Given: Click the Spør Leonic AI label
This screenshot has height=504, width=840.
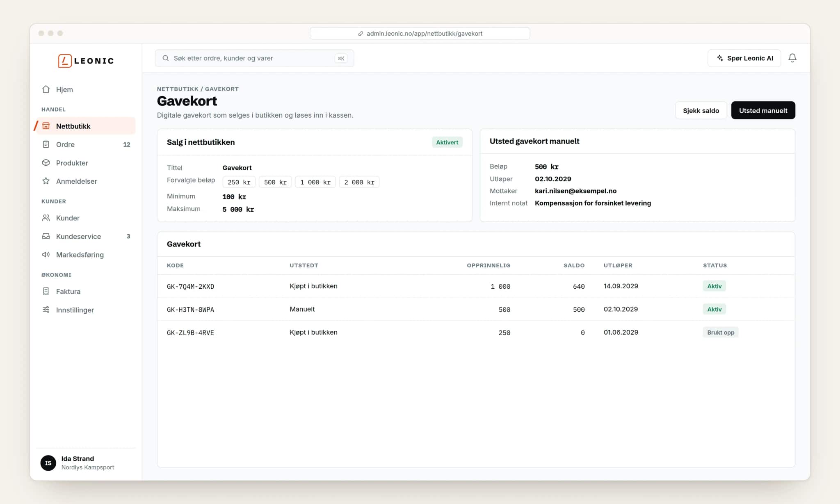Looking at the screenshot, I should point(750,58).
